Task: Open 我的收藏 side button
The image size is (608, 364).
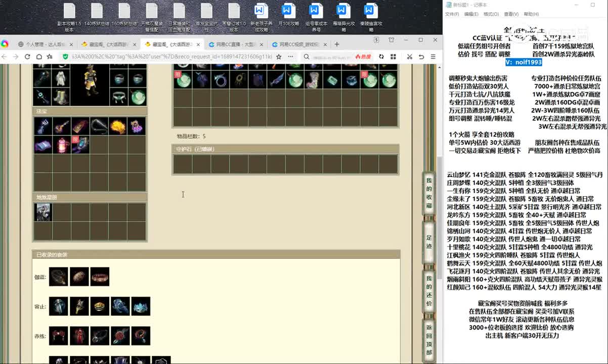Action: point(429,193)
